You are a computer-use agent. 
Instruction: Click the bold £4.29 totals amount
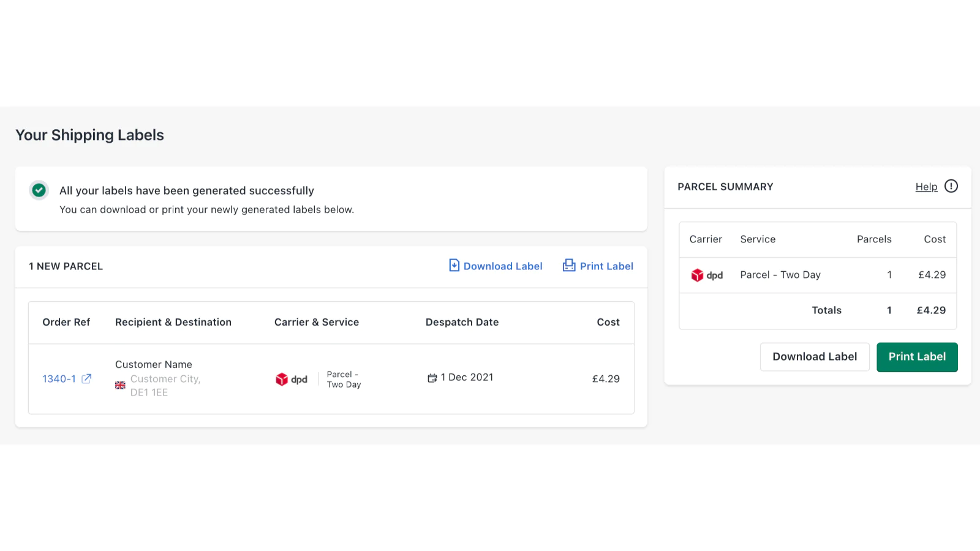931,310
